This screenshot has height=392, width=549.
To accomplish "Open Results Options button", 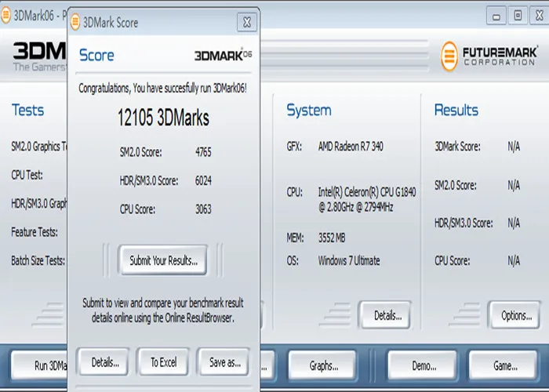I will pos(515,315).
